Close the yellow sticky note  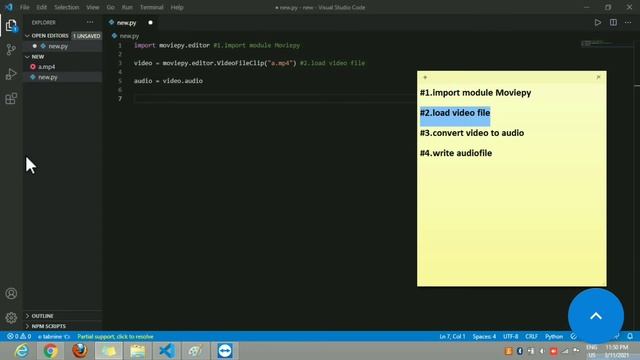tap(598, 77)
